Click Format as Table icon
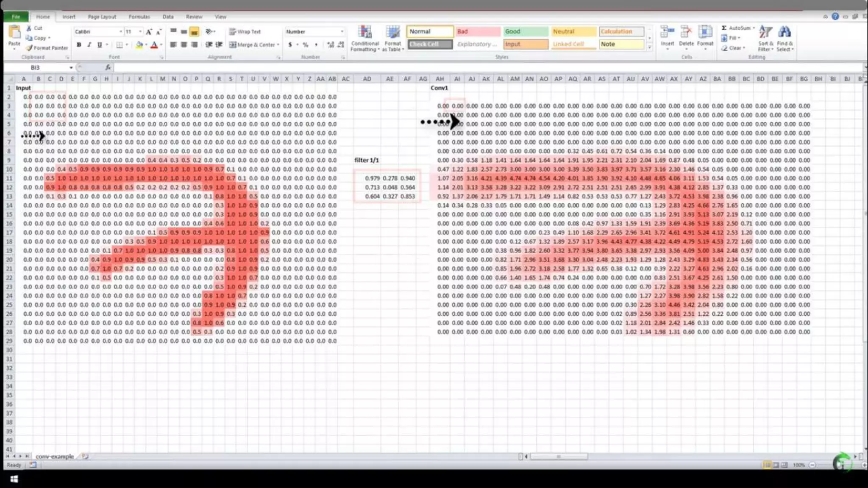Image resolution: width=868 pixels, height=488 pixels. point(393,32)
